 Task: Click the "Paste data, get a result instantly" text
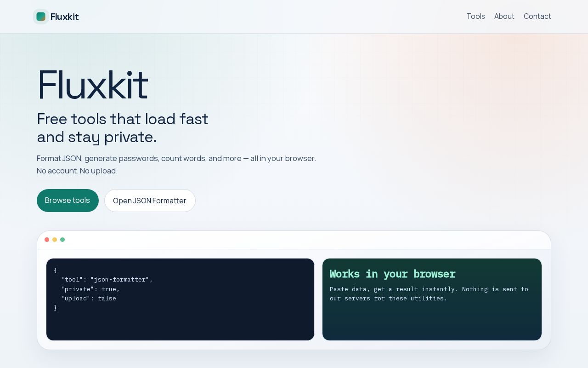[x=429, y=293]
